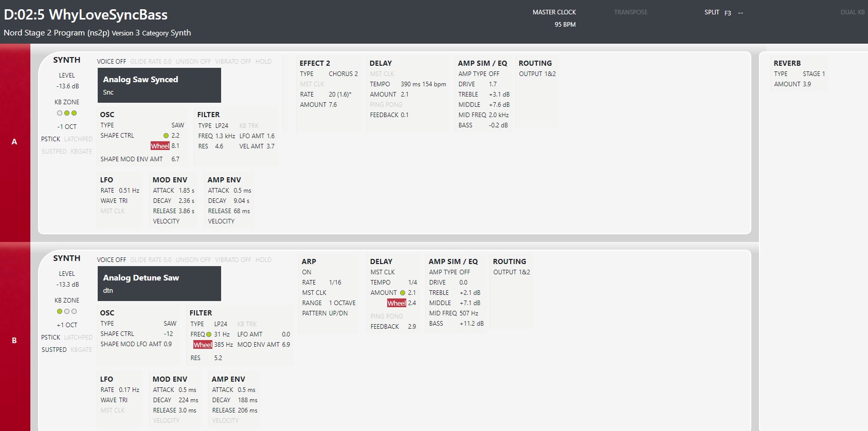Toggle PING PONG in Slot A delay
Screen dimensions: 868x431
click(386, 105)
